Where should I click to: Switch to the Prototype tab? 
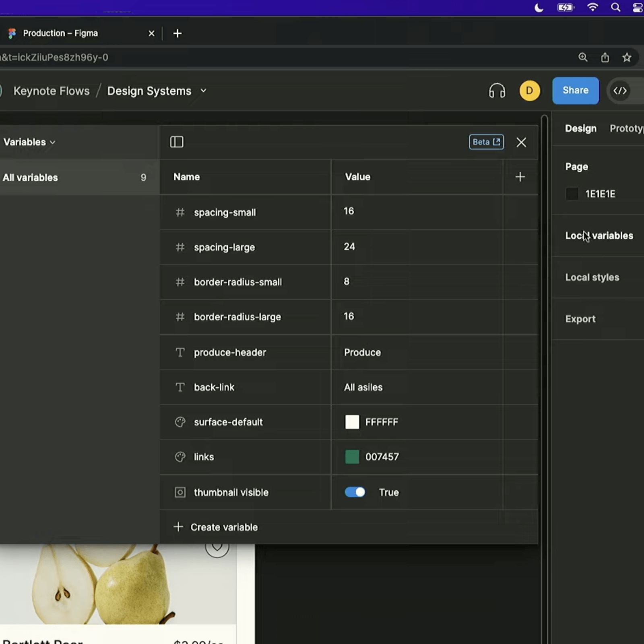626,128
